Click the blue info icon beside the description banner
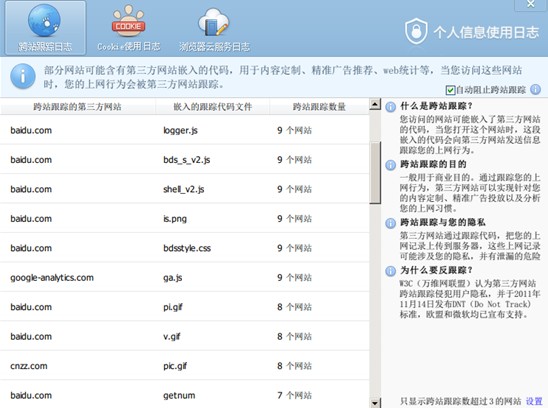 [x=23, y=76]
